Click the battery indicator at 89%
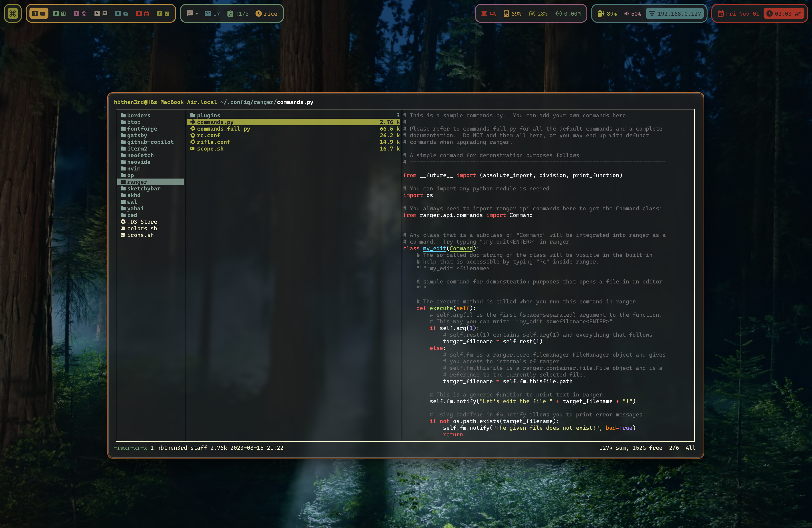812x528 pixels. 607,14
